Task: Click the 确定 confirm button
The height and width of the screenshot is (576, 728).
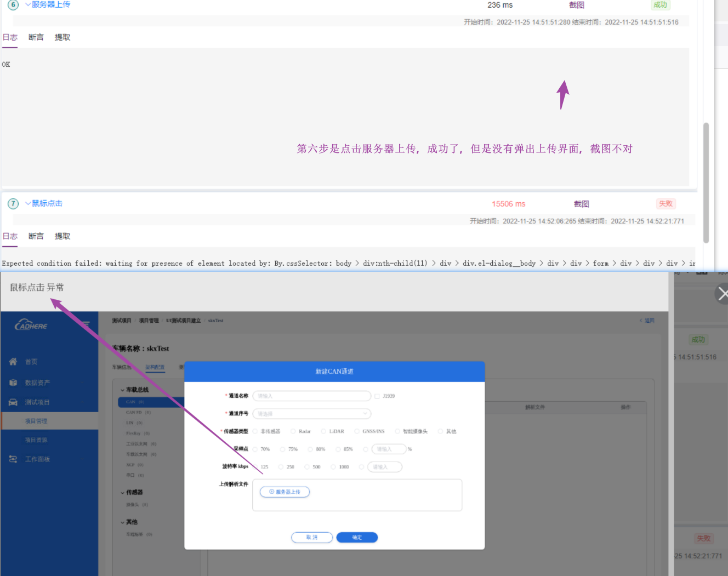Action: [357, 537]
